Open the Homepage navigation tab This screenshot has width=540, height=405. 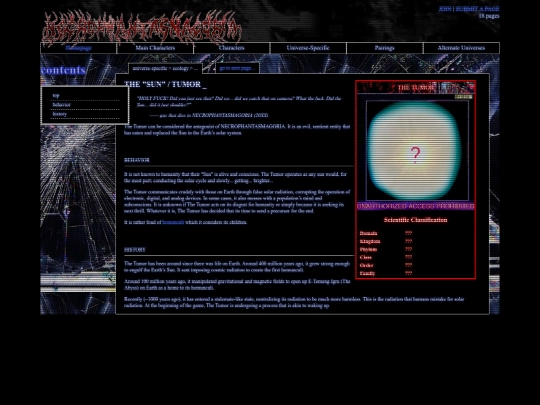pyautogui.click(x=79, y=48)
